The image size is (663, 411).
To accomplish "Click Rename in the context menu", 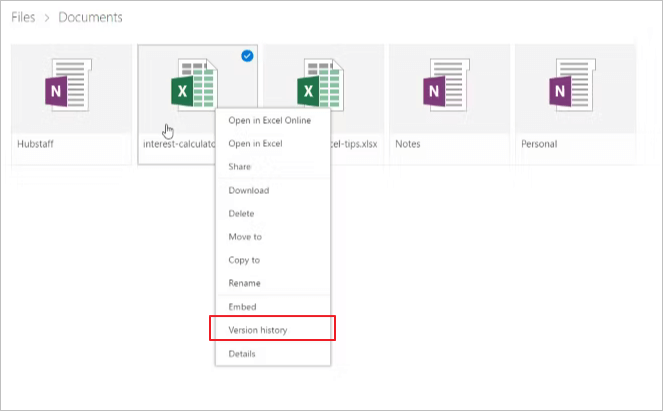I will [x=244, y=283].
